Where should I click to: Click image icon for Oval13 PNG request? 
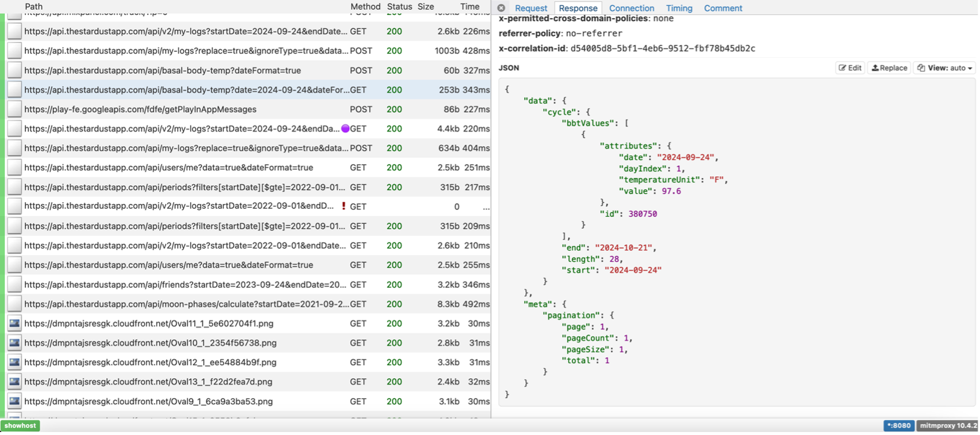(14, 381)
